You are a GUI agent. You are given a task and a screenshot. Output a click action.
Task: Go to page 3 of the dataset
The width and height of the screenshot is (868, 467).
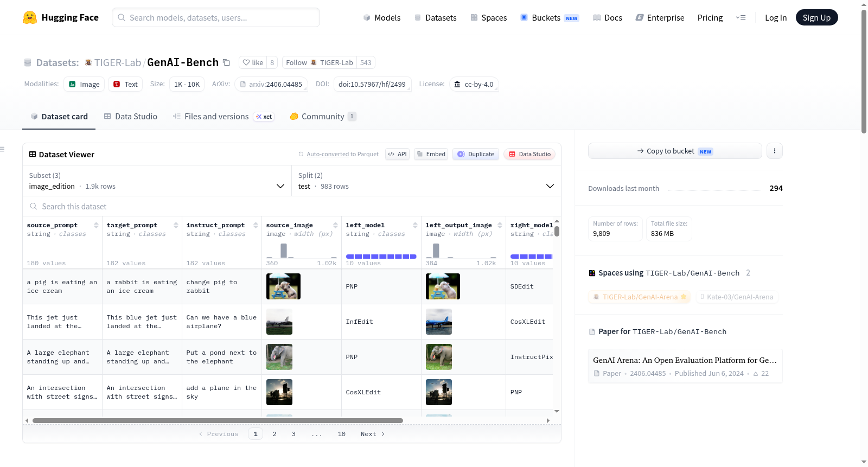pyautogui.click(x=293, y=434)
